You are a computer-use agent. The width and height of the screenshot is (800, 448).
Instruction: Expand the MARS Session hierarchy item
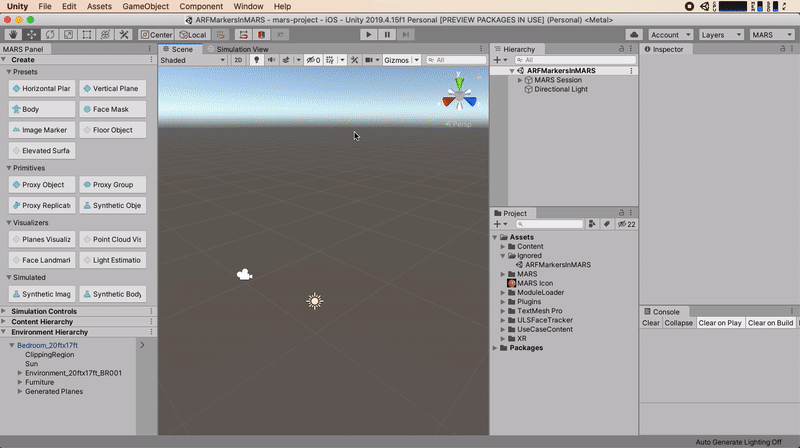pyautogui.click(x=520, y=80)
